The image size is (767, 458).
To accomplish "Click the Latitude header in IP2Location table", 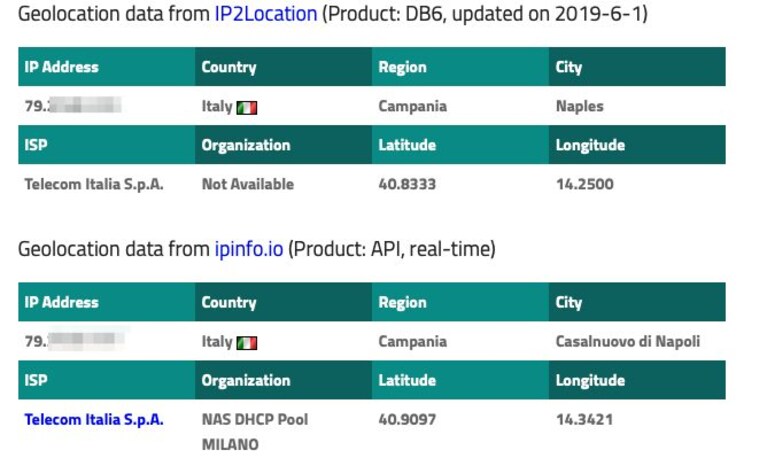I will (460, 145).
